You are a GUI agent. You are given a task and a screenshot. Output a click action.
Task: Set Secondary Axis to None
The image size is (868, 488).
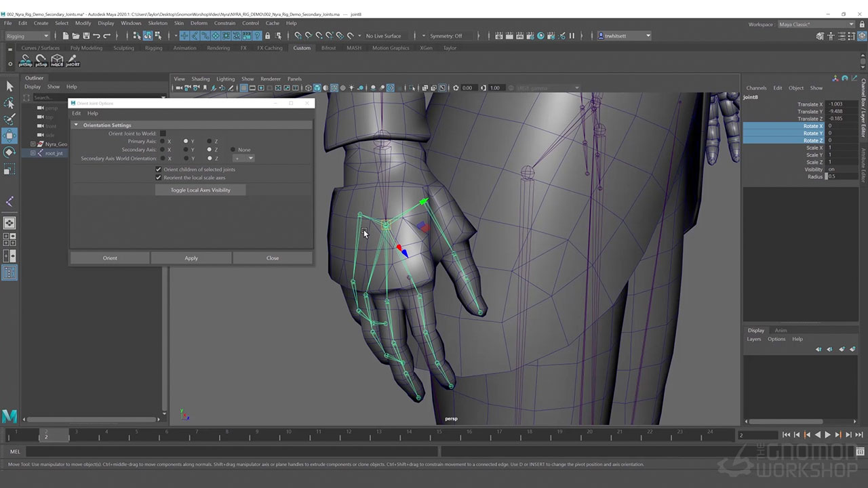pos(233,150)
